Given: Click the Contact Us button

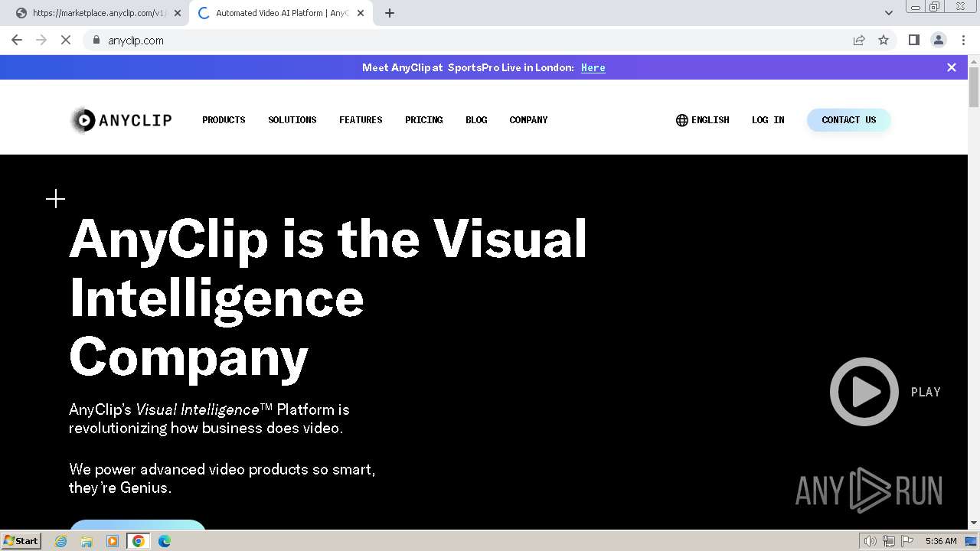Looking at the screenshot, I should tap(848, 120).
